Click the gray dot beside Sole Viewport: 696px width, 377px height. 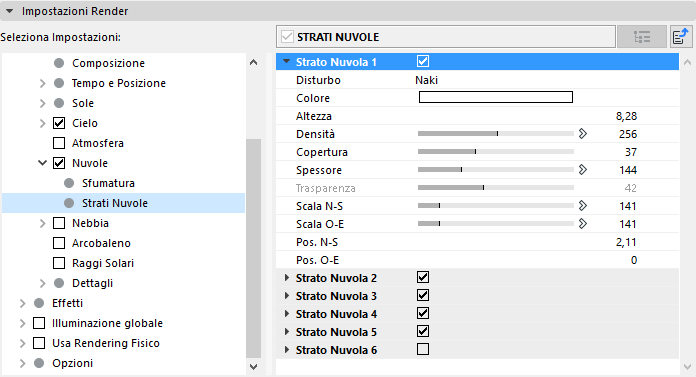point(59,103)
